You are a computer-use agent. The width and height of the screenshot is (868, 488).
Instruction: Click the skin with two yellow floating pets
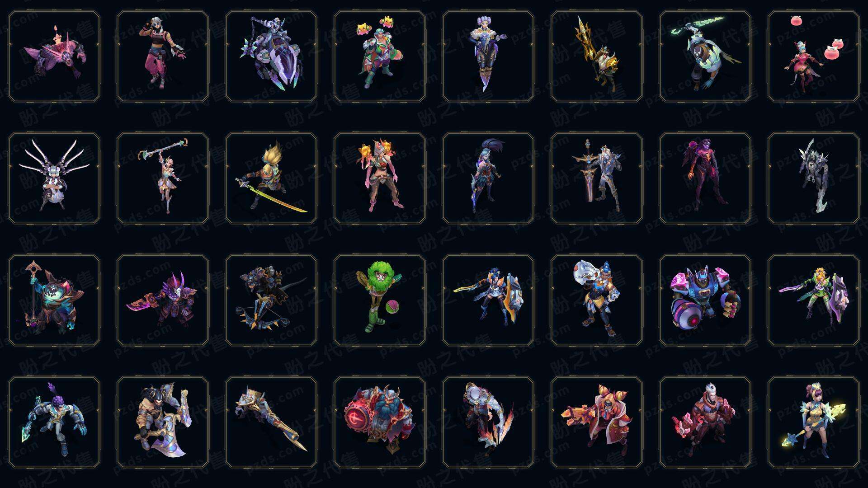coord(380,56)
